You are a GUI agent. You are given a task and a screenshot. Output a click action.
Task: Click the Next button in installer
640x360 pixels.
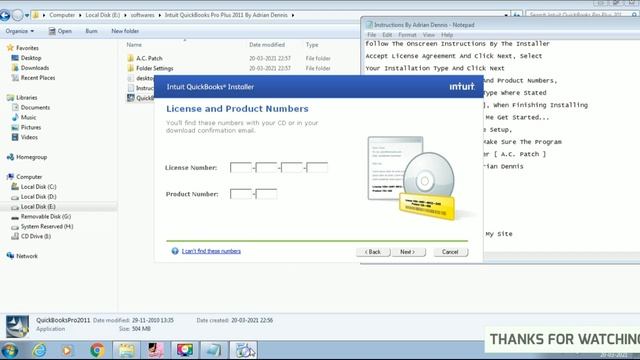pos(408,252)
